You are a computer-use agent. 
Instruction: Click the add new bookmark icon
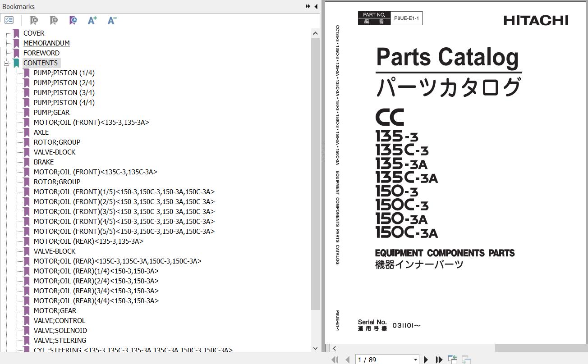click(53, 20)
